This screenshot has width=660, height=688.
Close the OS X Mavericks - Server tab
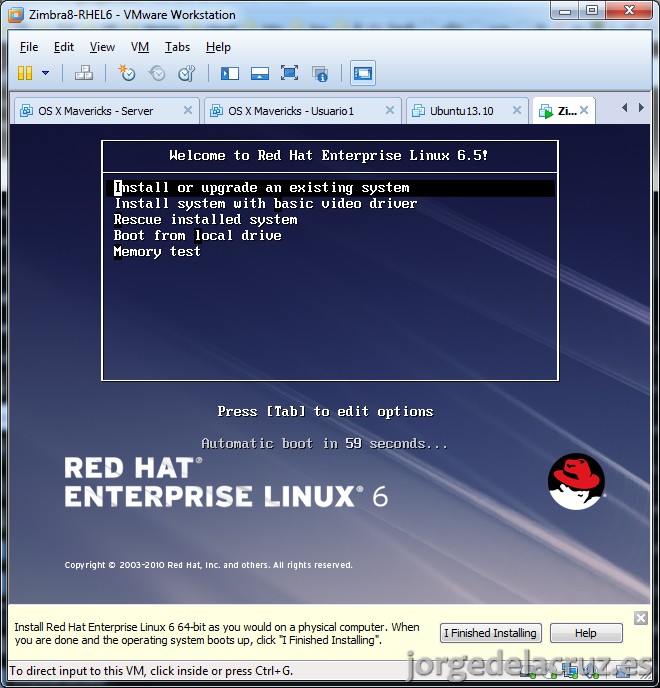188,110
